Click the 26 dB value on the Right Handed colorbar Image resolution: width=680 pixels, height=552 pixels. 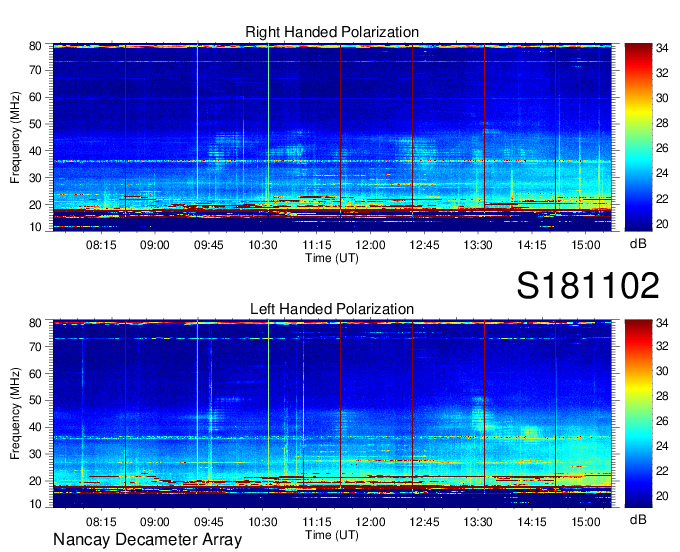click(662, 149)
